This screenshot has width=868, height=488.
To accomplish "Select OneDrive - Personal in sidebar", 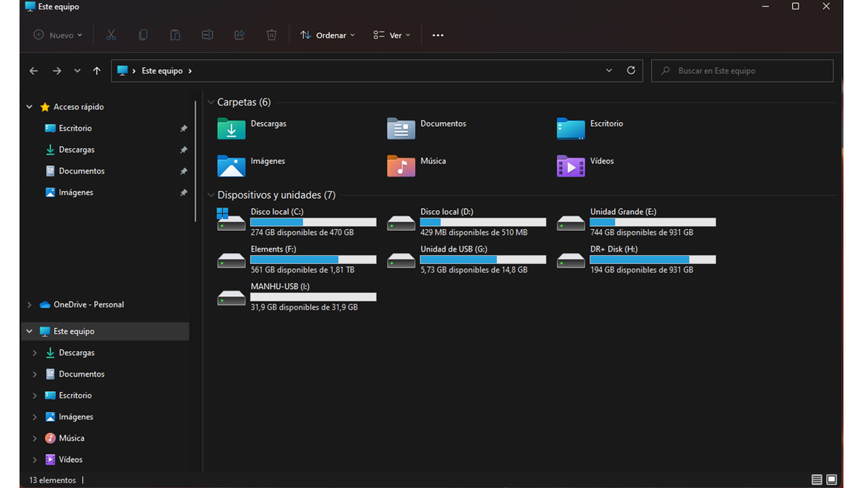I will click(x=89, y=305).
